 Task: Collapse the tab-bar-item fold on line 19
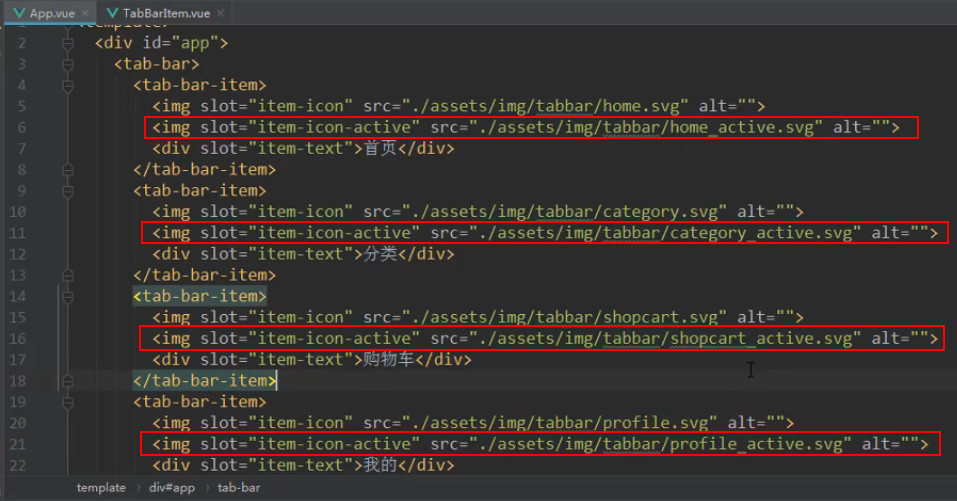68,402
